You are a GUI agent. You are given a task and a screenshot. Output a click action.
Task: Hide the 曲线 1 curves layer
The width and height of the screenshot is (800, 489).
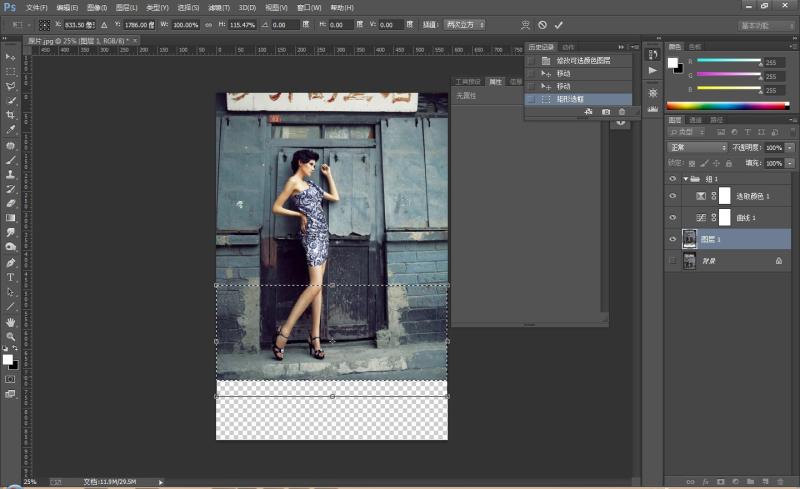click(672, 217)
